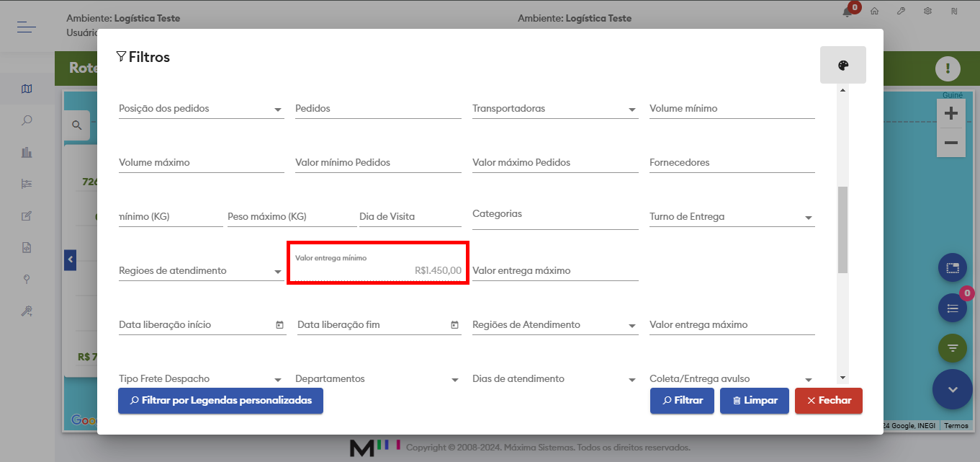Open the wrench tools icon in header
Screen dimensions: 980x462
(x=901, y=12)
